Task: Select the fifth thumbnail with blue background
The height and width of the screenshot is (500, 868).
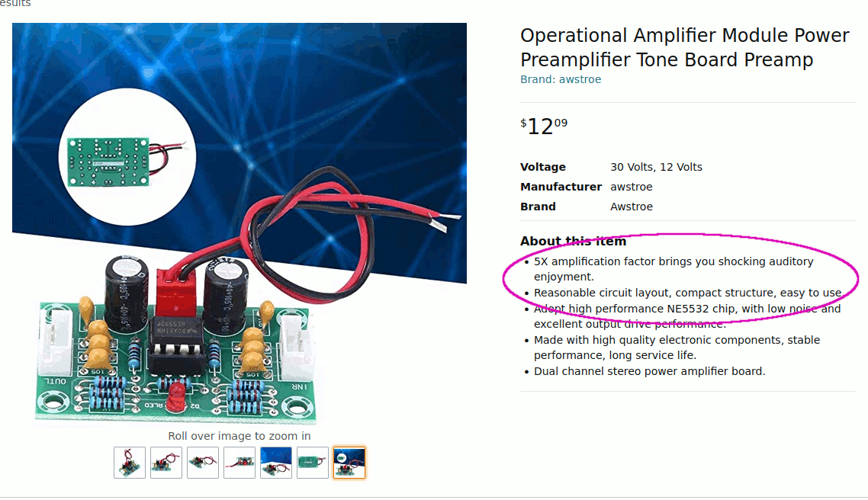Action: pos(275,463)
